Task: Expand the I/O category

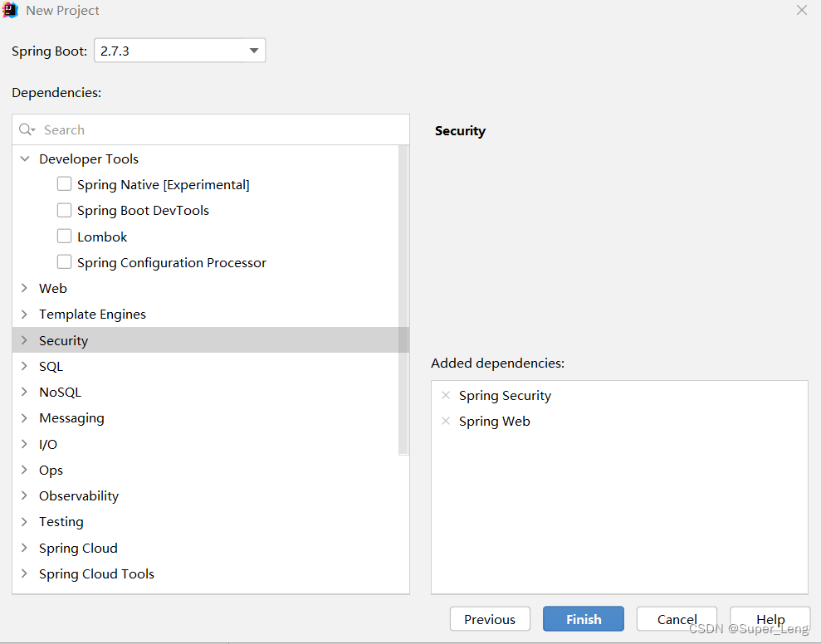Action: click(x=25, y=444)
